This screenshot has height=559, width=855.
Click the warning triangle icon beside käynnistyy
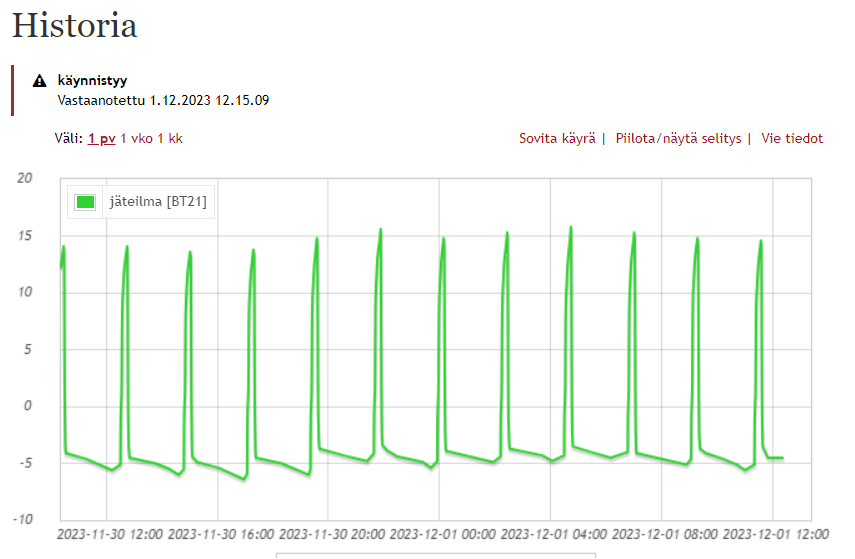(40, 81)
